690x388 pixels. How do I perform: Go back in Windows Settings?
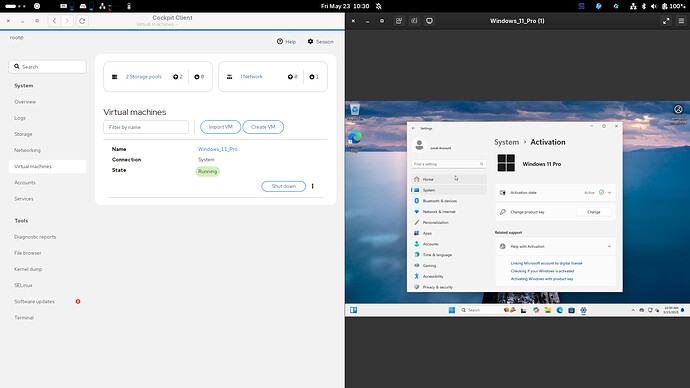413,128
